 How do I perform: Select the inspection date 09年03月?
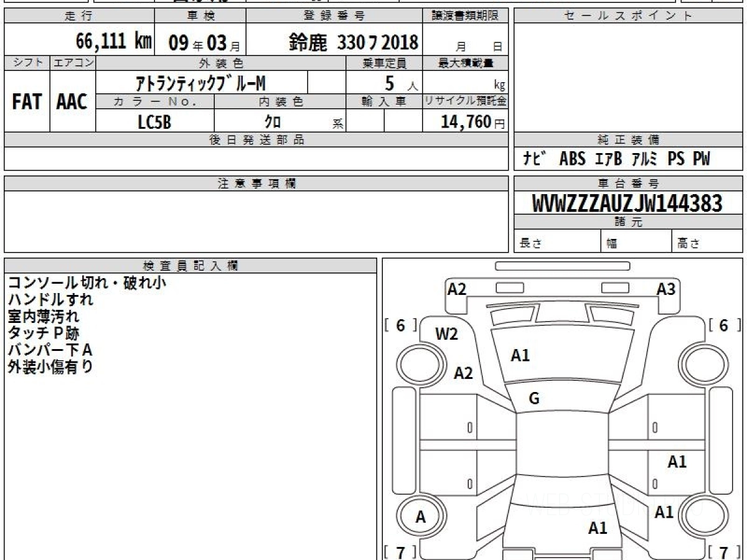click(204, 43)
